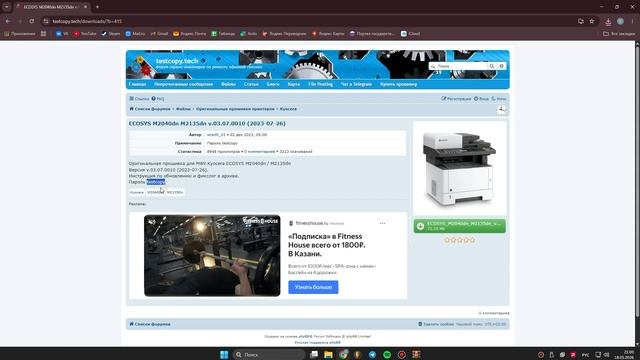
Task: Click the Kyocera tag
Action: pyautogui.click(x=137, y=192)
